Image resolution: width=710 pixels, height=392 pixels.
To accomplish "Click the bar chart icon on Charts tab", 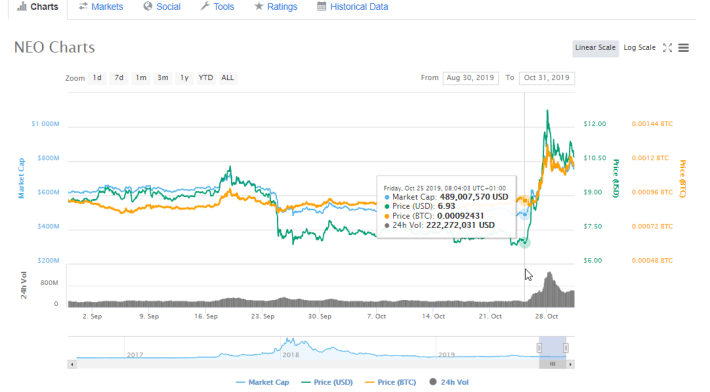I will pyautogui.click(x=22, y=6).
